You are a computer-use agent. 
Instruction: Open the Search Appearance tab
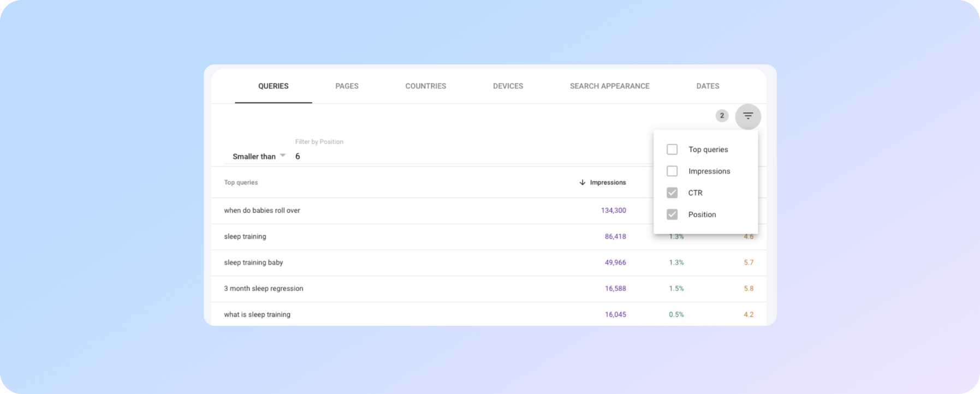tap(609, 86)
